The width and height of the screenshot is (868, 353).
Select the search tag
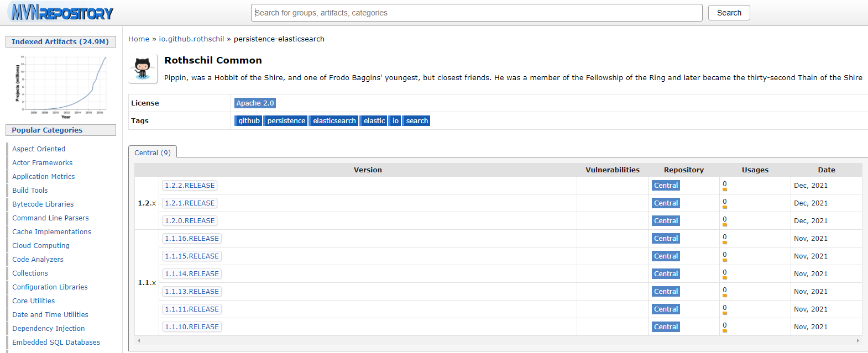(x=417, y=121)
